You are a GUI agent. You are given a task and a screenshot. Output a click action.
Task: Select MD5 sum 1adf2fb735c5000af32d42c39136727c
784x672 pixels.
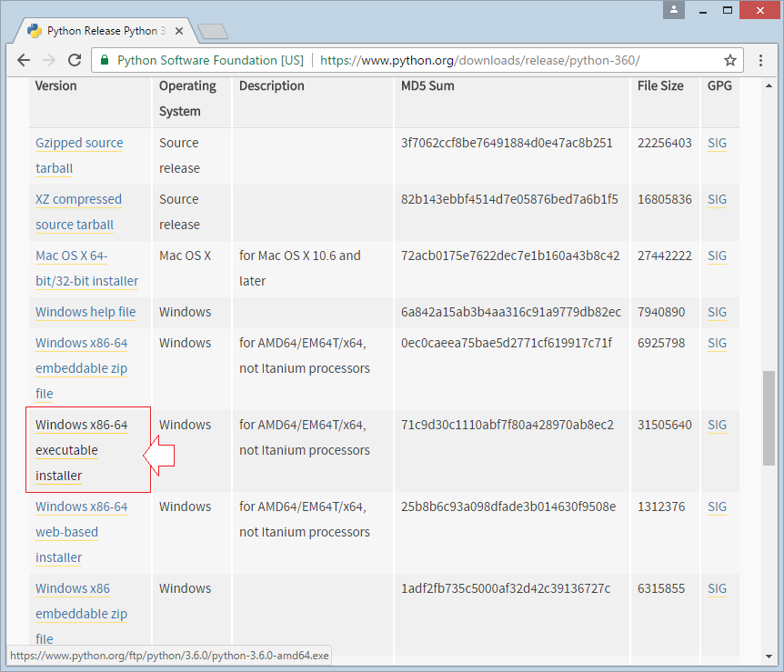click(x=506, y=588)
